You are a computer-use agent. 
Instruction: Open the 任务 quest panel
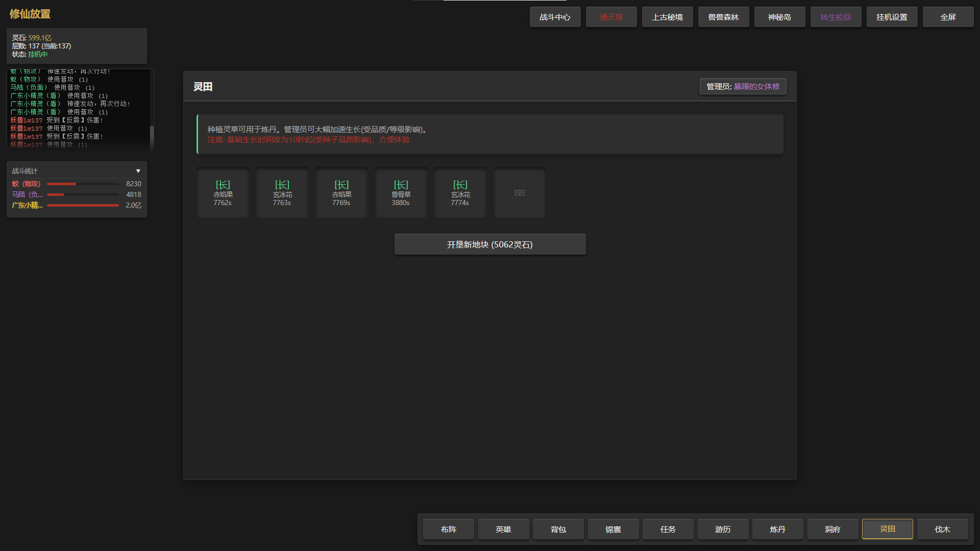coord(668,529)
